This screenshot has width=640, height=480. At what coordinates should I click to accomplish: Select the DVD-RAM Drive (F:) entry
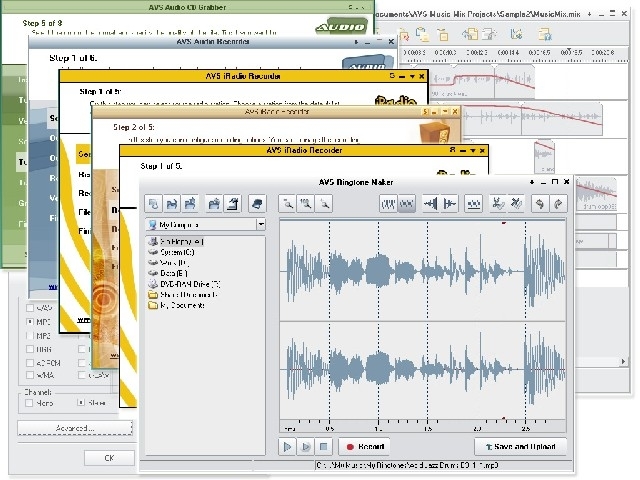point(184,284)
